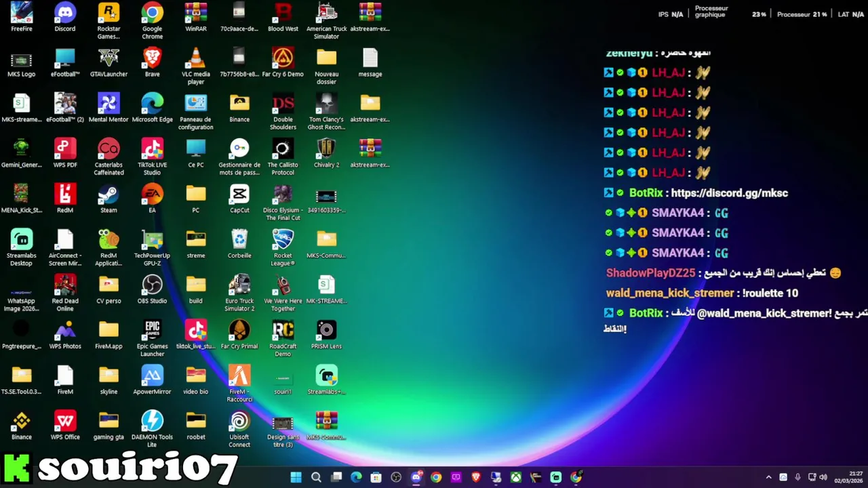The height and width of the screenshot is (488, 868).
Task: Open the discord.gg/mksc link in chat
Action: (x=729, y=193)
